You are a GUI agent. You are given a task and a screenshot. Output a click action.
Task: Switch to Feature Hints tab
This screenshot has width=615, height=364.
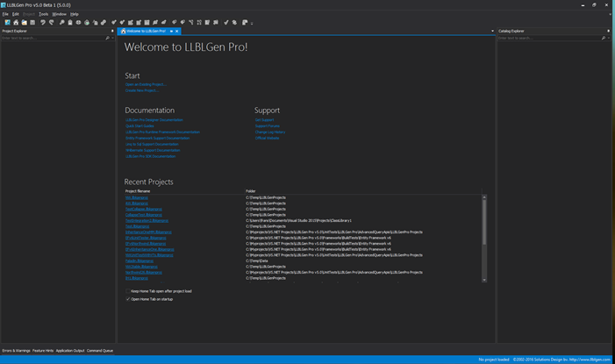point(43,351)
